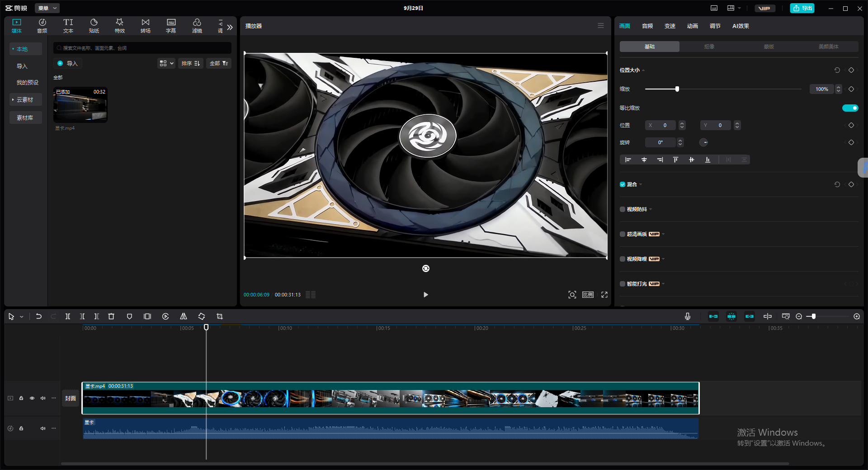
Task: Toggle linkage button in timeline toolbar
Action: [750, 316]
